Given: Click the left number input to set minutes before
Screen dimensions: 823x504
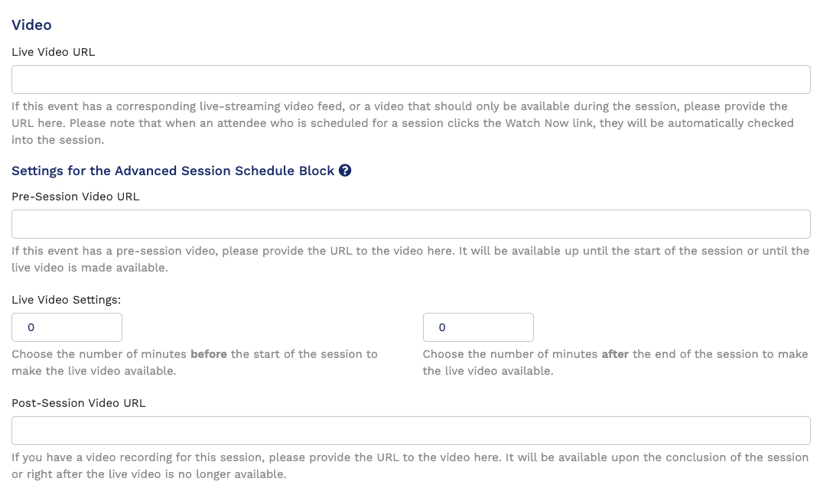Looking at the screenshot, I should coord(67,327).
